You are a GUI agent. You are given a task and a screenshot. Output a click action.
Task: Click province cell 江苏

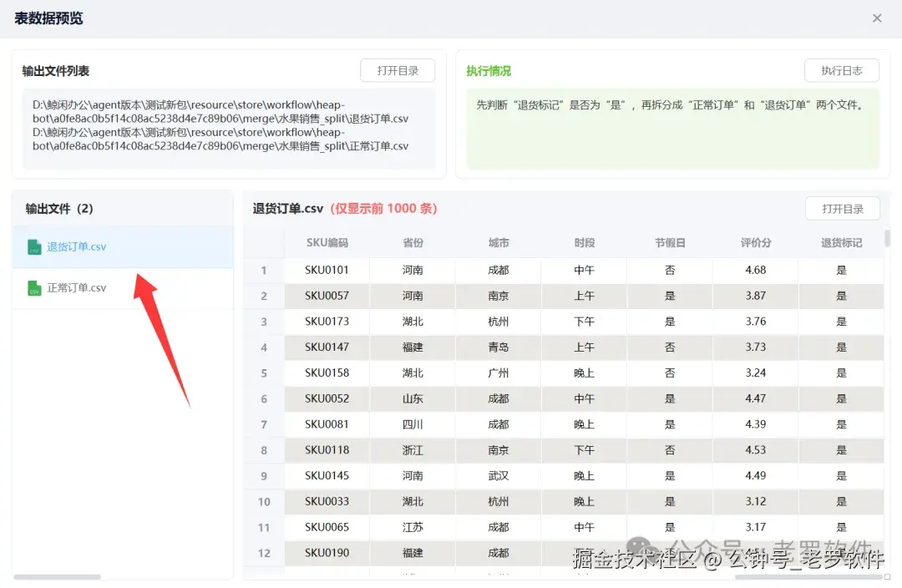pos(413,527)
